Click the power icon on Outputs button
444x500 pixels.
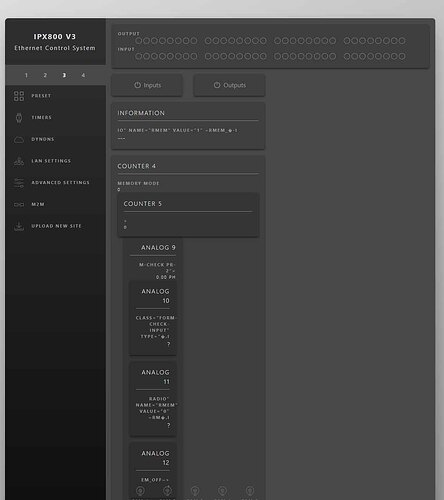click(217, 85)
